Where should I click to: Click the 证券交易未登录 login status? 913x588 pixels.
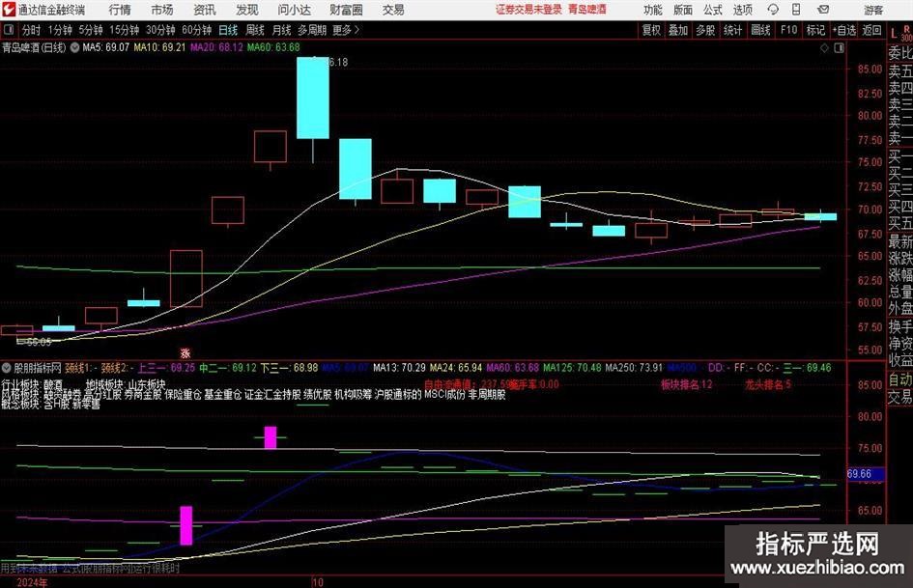point(528,10)
